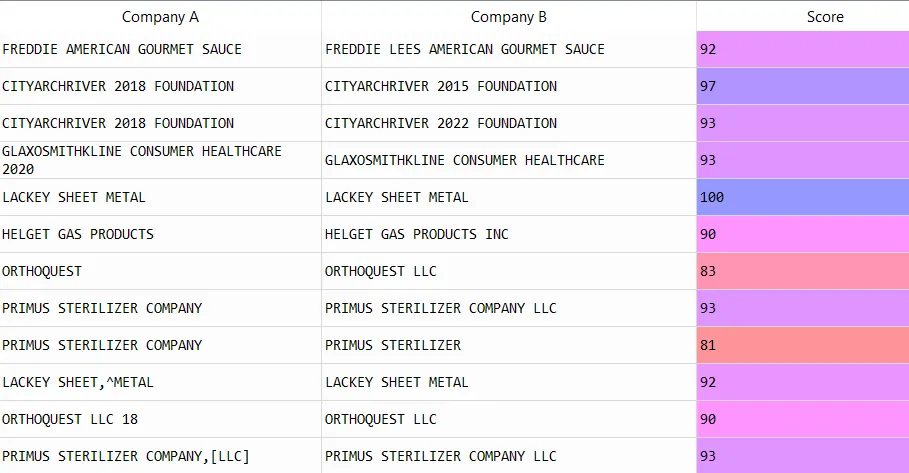Click the Company B column header
The width and height of the screenshot is (909, 473).
(x=508, y=17)
